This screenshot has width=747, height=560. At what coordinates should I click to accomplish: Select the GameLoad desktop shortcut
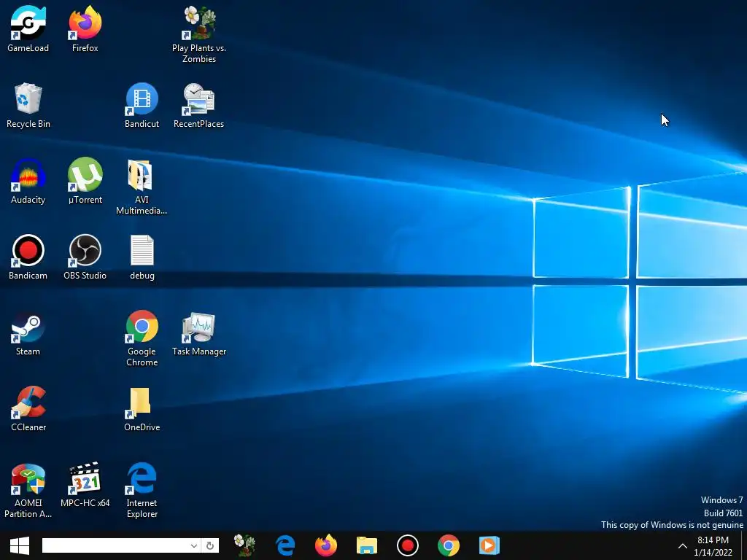pos(28,28)
